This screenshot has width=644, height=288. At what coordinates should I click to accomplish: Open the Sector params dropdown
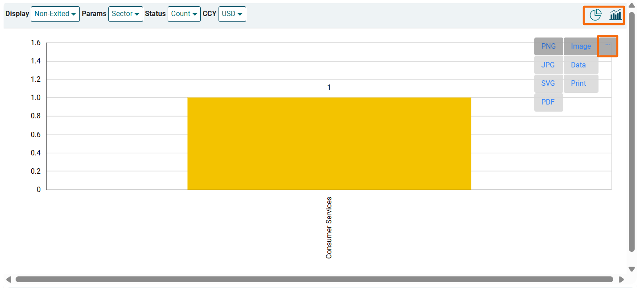coord(125,14)
